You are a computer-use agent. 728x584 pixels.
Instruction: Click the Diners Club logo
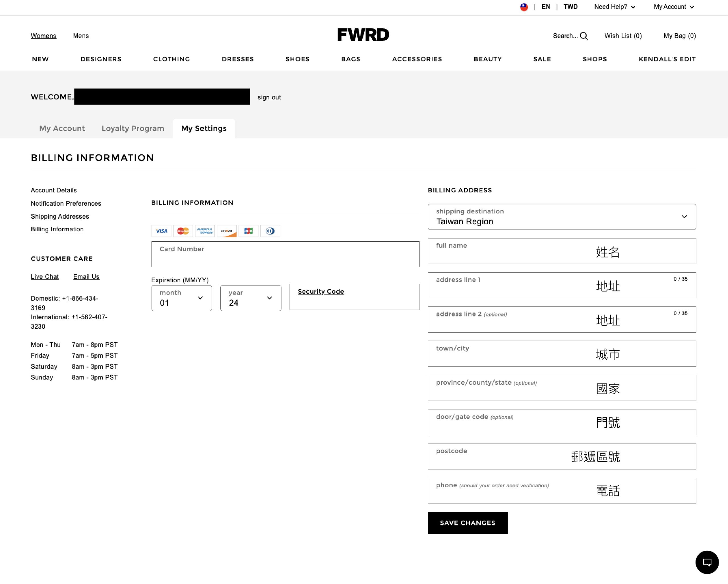click(x=270, y=231)
